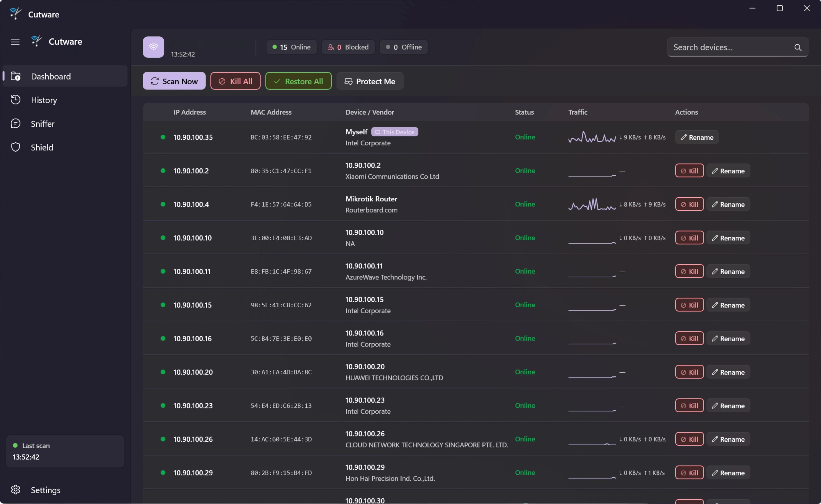The height and width of the screenshot is (504, 821).
Task: Click the search magnifier icon
Action: tap(798, 47)
